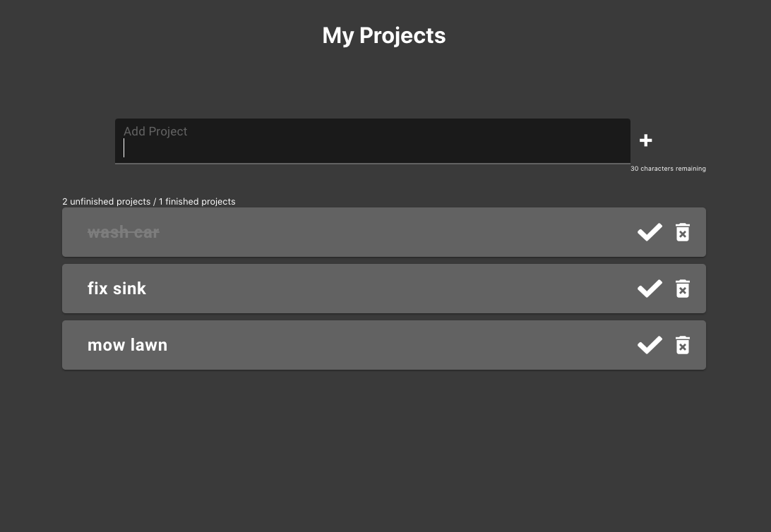Delete "fix sink" using its trash icon
771x532 pixels.
[x=682, y=288]
